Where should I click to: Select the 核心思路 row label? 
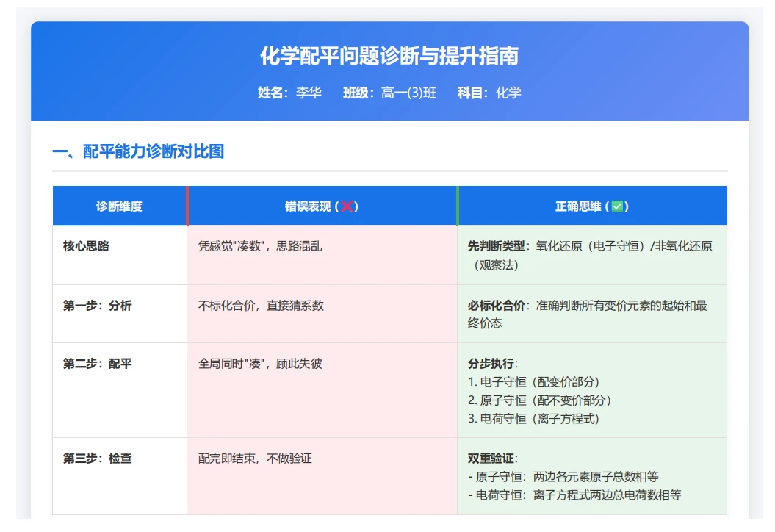tap(86, 246)
